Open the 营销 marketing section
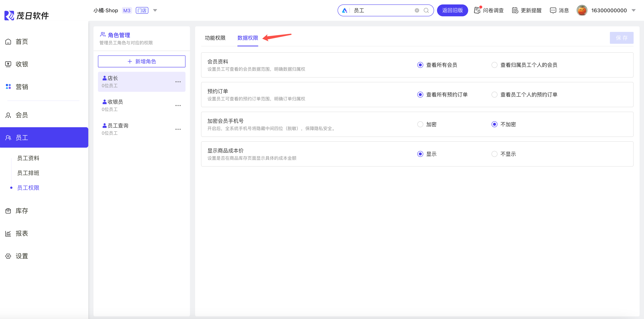The width and height of the screenshot is (644, 319). tap(22, 87)
